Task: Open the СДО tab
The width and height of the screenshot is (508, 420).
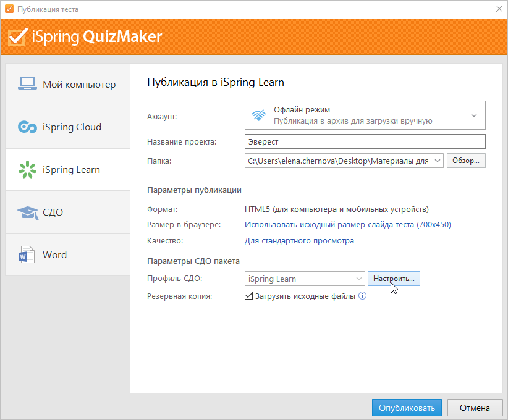Action: point(68,212)
